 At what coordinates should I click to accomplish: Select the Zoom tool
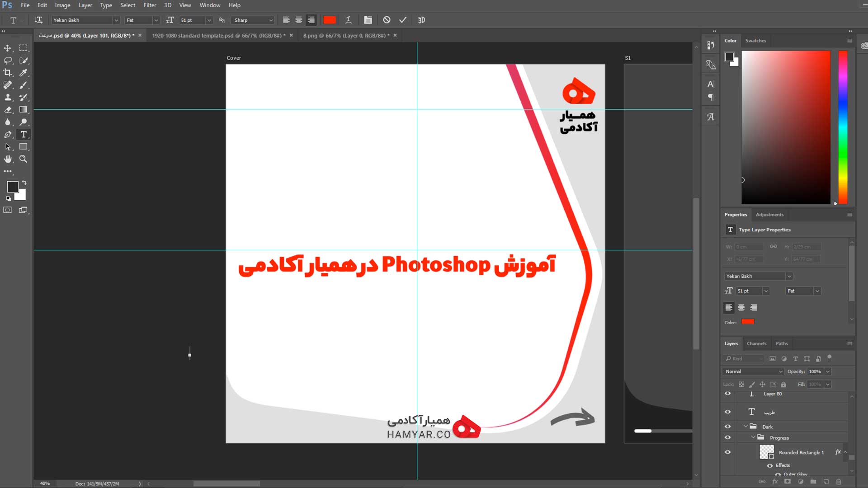[24, 159]
